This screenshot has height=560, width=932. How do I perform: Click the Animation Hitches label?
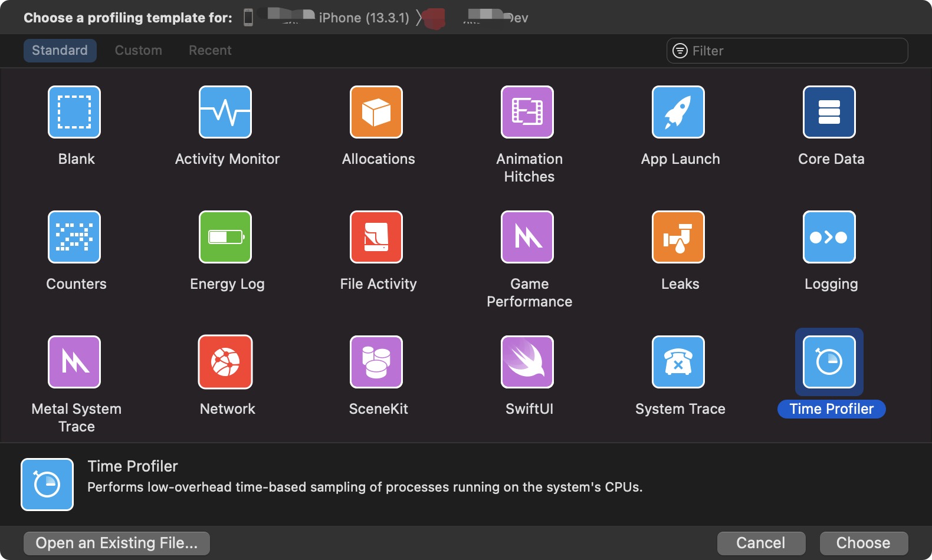point(530,168)
